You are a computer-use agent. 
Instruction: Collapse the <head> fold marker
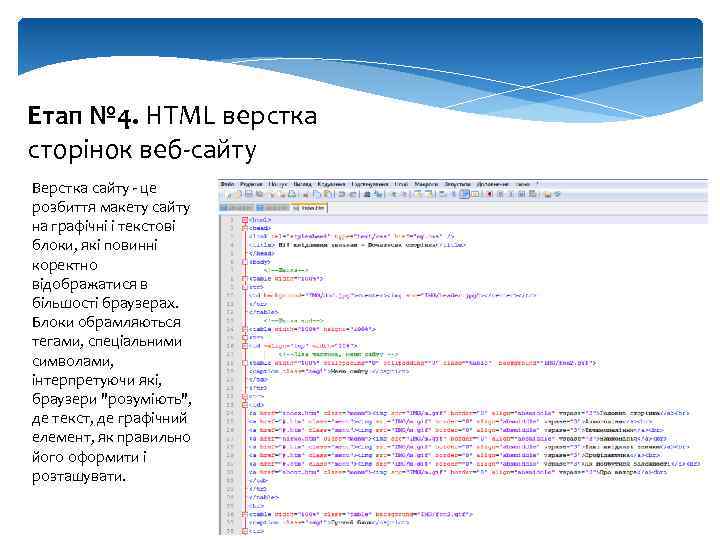[245, 228]
